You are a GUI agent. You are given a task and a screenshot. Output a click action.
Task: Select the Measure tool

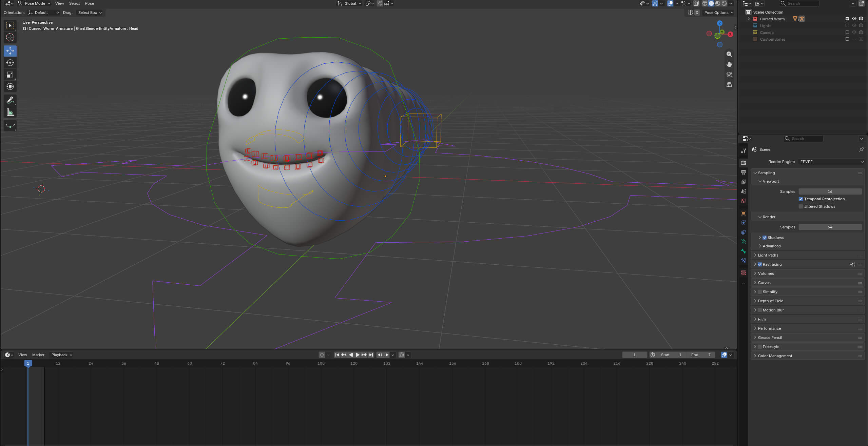coord(10,112)
